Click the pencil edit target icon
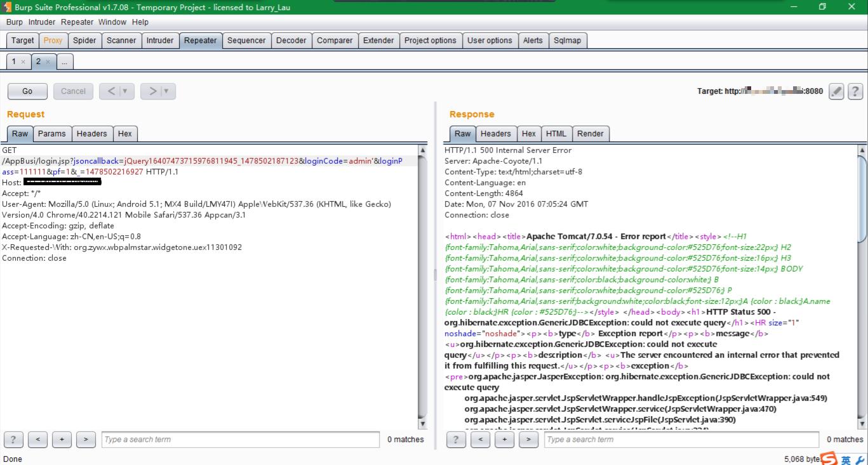The width and height of the screenshot is (868, 465). pos(837,91)
